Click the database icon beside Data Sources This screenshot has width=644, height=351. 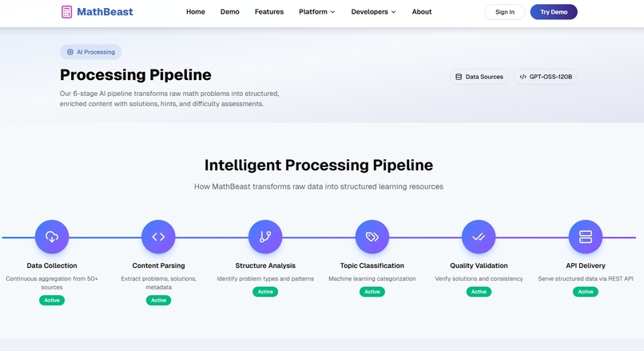coord(459,77)
